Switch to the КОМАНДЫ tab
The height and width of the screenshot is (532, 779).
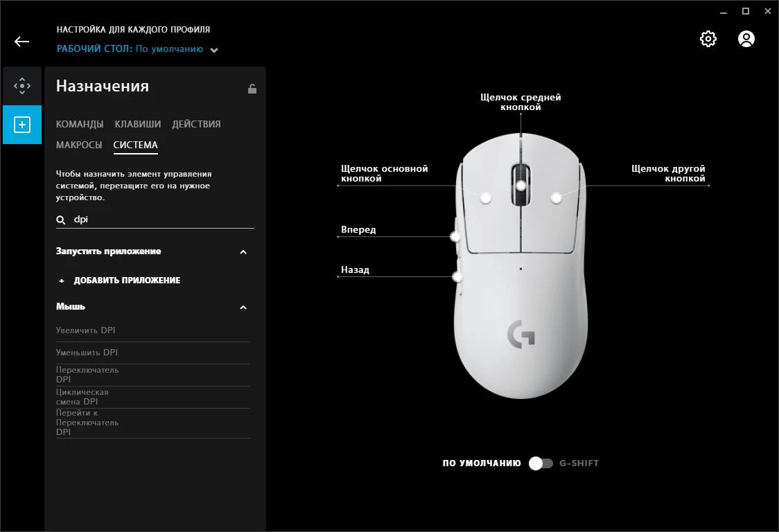click(80, 124)
